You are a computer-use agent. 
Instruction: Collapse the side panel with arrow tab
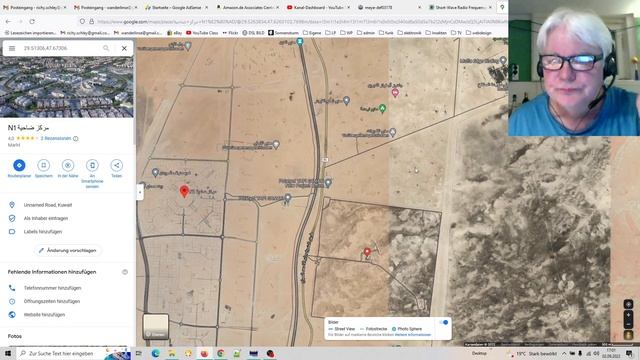coord(140,191)
